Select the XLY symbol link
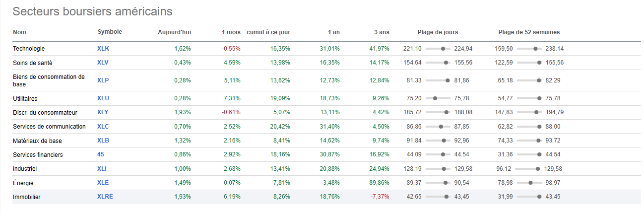 point(103,113)
